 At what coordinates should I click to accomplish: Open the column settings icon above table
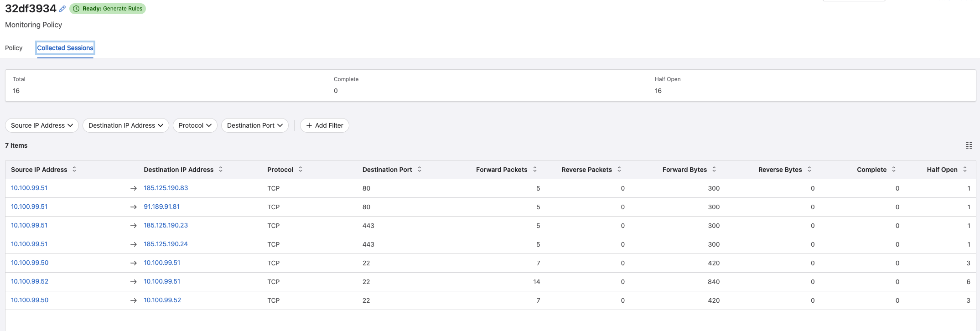click(x=969, y=145)
